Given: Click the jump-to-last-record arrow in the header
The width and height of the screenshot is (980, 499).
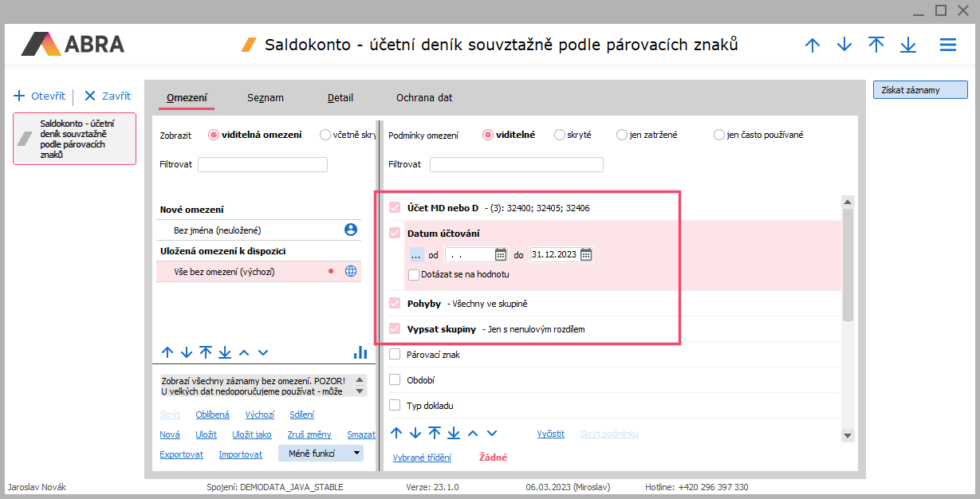Looking at the screenshot, I should 907,45.
